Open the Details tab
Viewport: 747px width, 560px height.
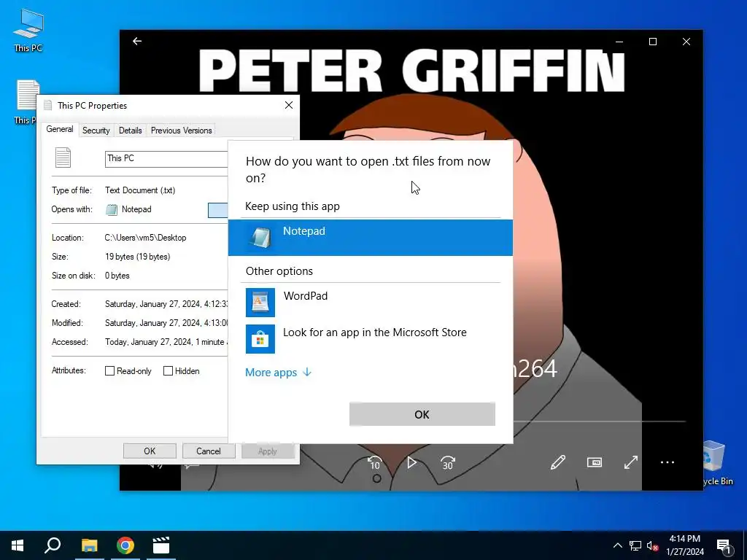[x=130, y=131]
